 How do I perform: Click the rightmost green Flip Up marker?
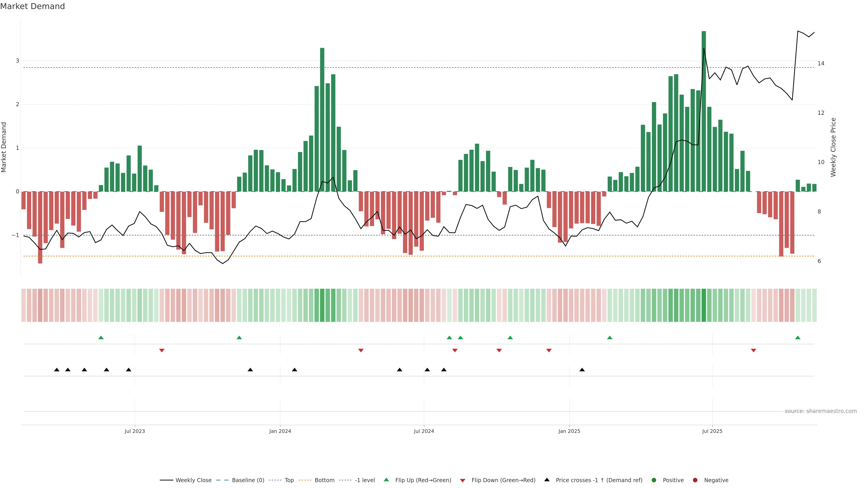tap(797, 338)
